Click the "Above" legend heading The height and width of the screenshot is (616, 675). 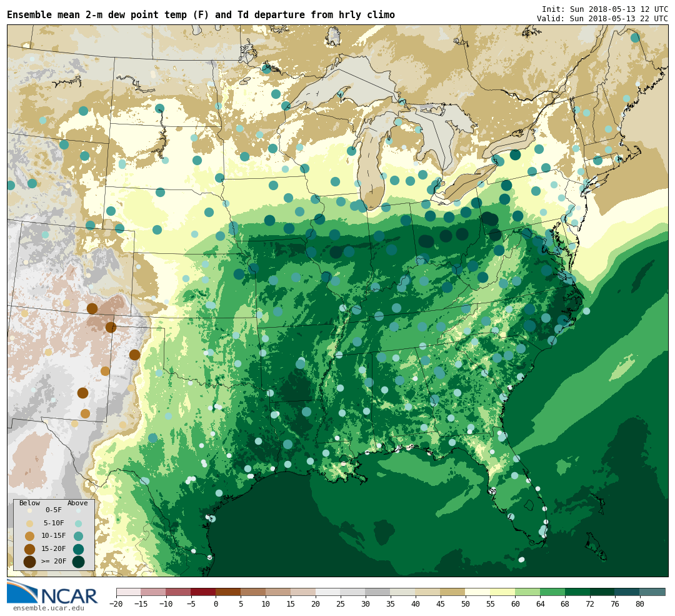(77, 503)
